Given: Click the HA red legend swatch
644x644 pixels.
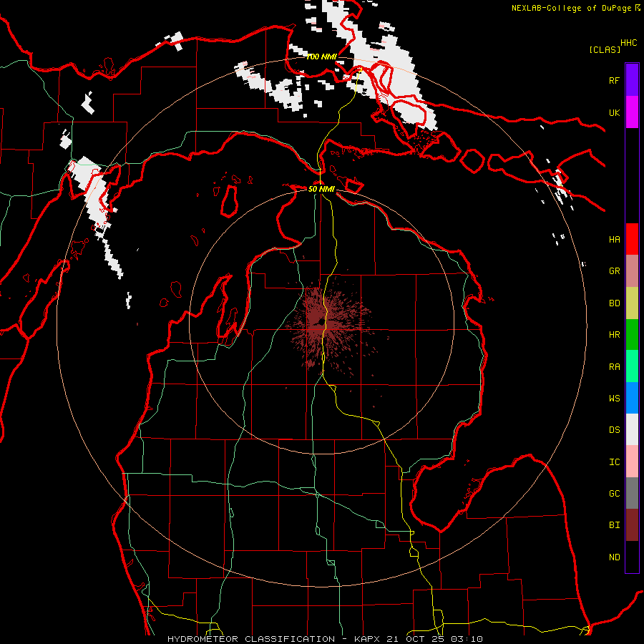Looking at the screenshot, I should (632, 239).
